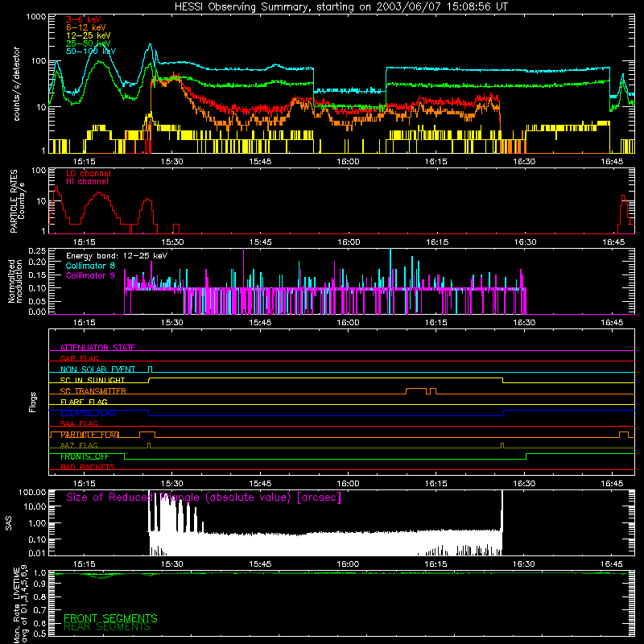Image resolution: width=644 pixels, height=644 pixels.
Task: Click the FRONT SEGMENTS legend label
Action: click(x=110, y=618)
